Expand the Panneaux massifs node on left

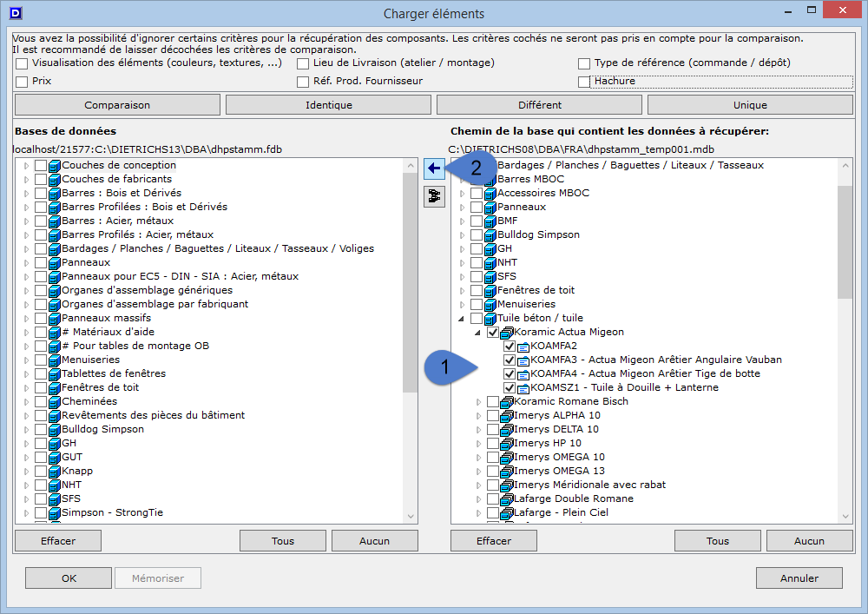pos(27,318)
